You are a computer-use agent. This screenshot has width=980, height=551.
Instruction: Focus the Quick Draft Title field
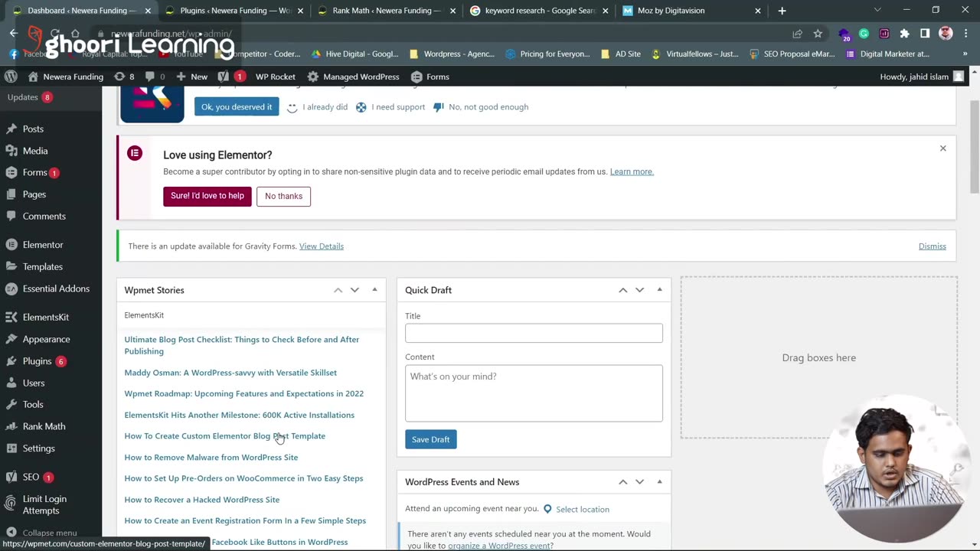[534, 333]
